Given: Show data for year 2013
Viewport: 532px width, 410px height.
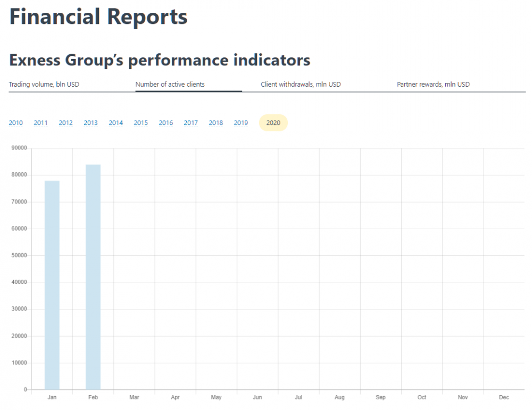Looking at the screenshot, I should click(90, 123).
